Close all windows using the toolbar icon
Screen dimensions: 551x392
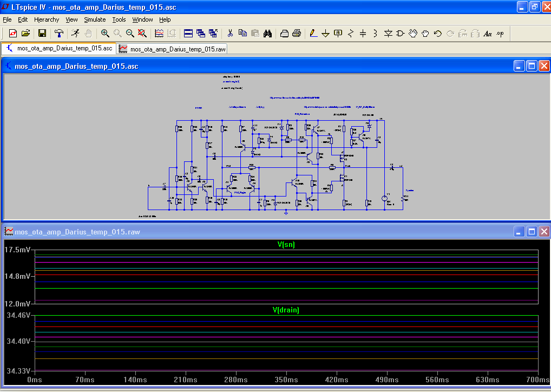[x=213, y=34]
